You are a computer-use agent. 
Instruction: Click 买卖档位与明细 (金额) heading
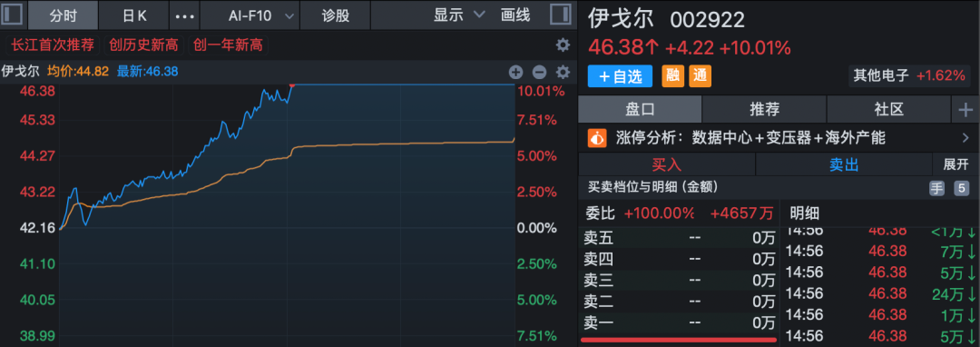(x=653, y=186)
